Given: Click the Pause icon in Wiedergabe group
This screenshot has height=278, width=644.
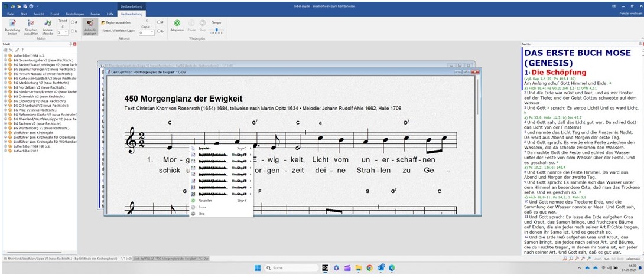Looking at the screenshot, I should click(190, 23).
